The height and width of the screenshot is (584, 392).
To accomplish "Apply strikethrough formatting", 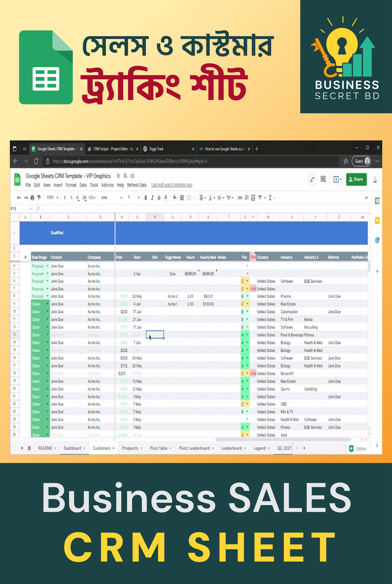I will click(159, 197).
